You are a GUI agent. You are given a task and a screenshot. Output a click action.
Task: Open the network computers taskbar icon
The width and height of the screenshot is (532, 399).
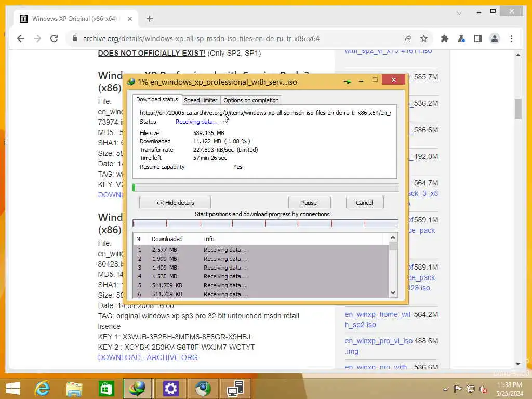[x=235, y=389]
